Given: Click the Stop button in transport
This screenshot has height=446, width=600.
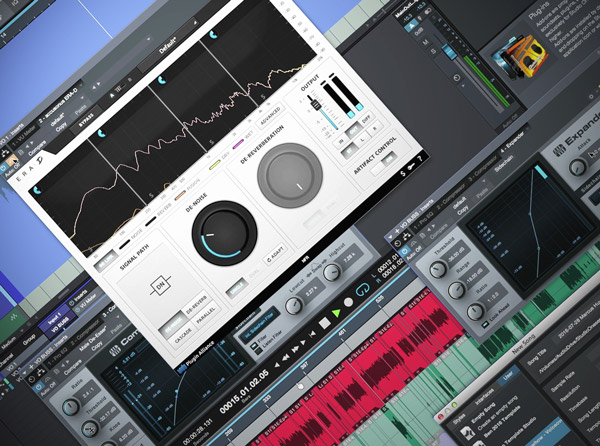Looking at the screenshot, I should (324, 323).
